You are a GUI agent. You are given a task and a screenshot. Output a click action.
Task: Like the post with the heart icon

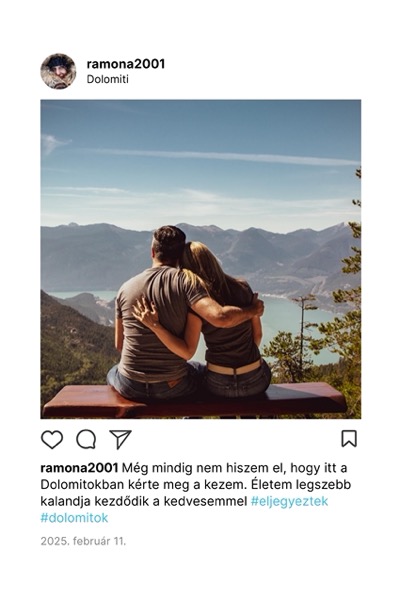pos(52,439)
